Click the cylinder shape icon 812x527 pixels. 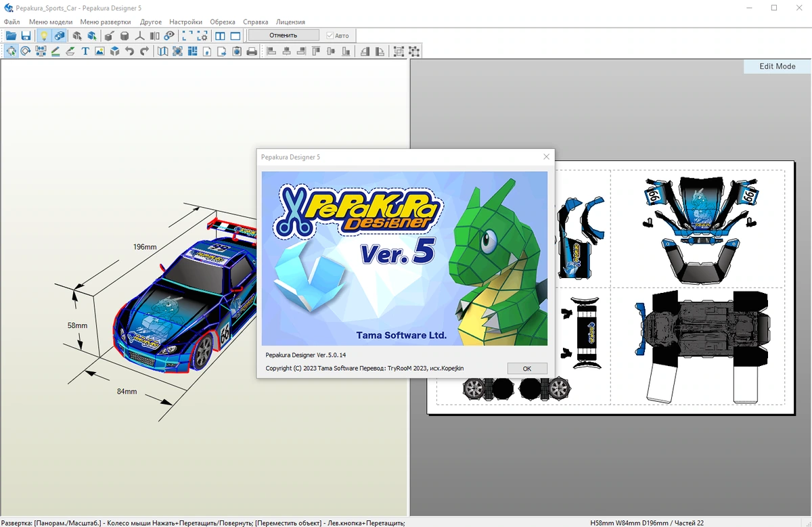click(125, 35)
